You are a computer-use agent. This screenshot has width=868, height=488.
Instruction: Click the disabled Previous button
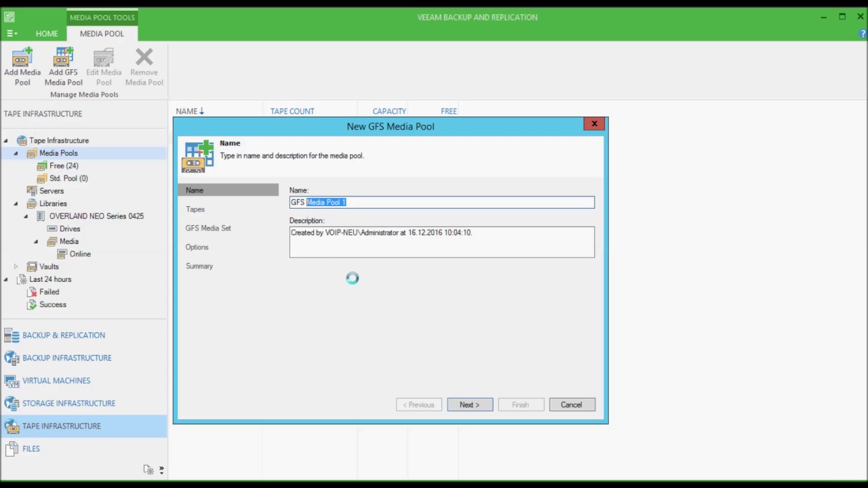point(419,405)
